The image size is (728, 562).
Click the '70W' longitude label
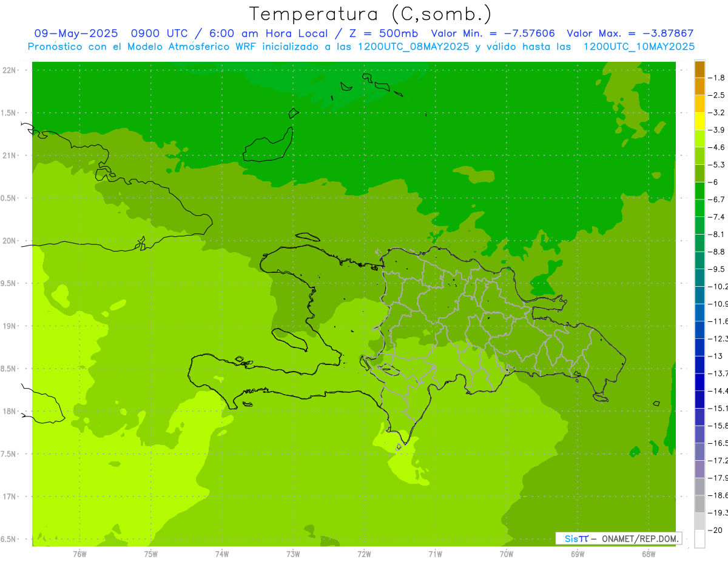507,554
